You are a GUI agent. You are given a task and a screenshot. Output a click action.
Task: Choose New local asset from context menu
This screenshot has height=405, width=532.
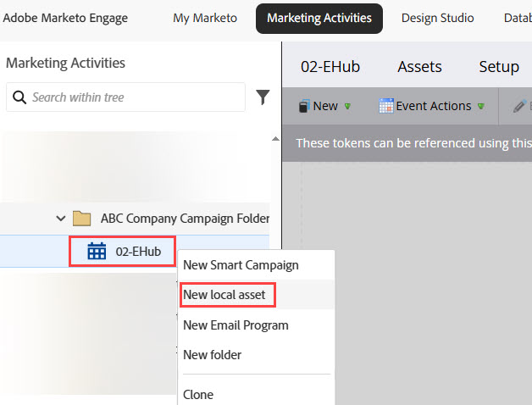[256, 295]
